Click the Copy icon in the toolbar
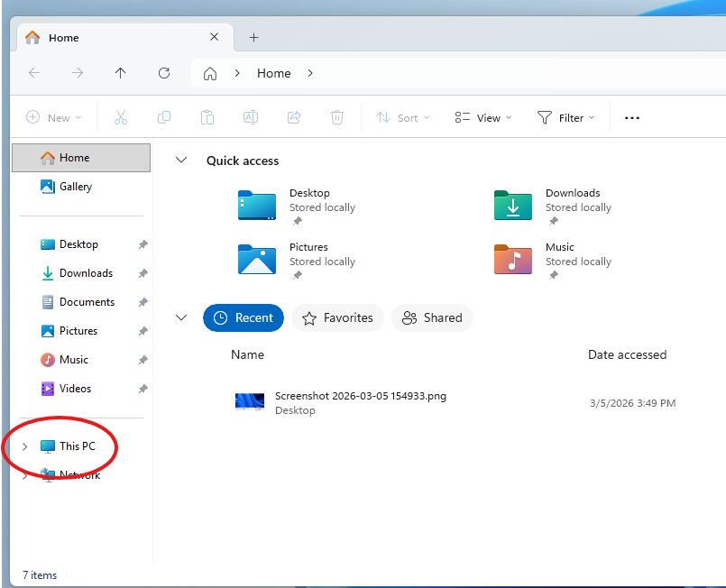Image resolution: width=726 pixels, height=588 pixels. point(164,117)
